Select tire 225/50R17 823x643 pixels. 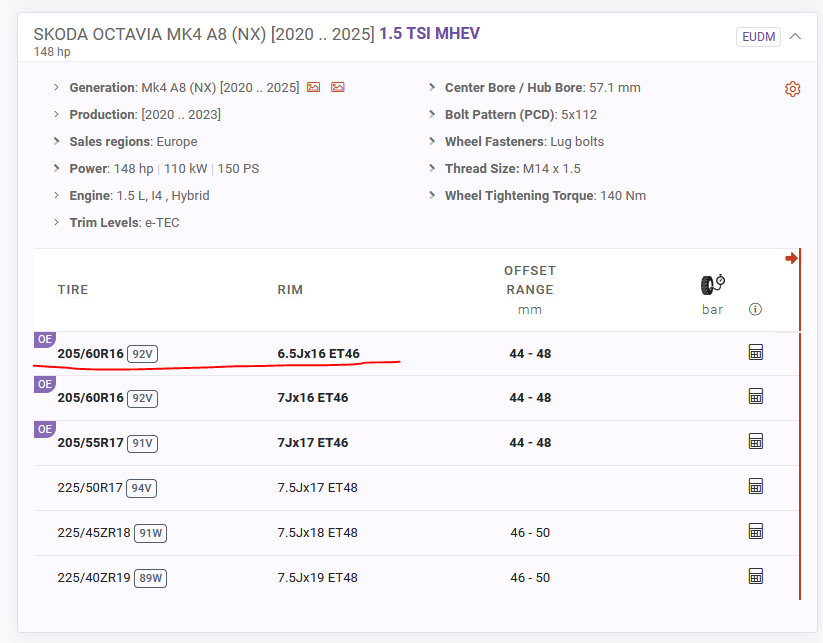coord(90,488)
